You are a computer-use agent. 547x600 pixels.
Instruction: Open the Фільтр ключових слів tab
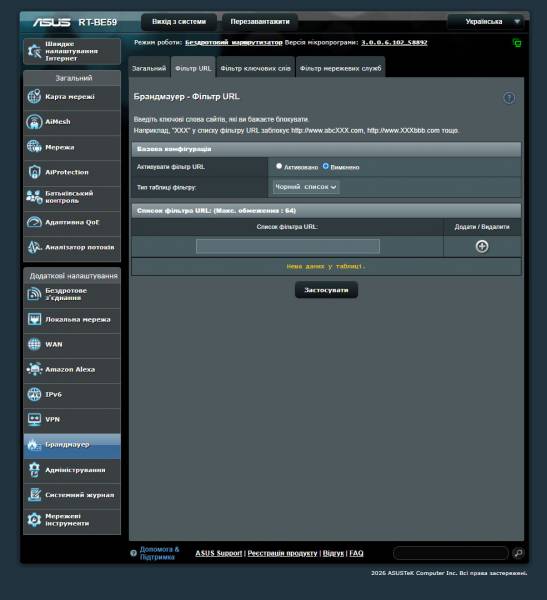click(255, 68)
